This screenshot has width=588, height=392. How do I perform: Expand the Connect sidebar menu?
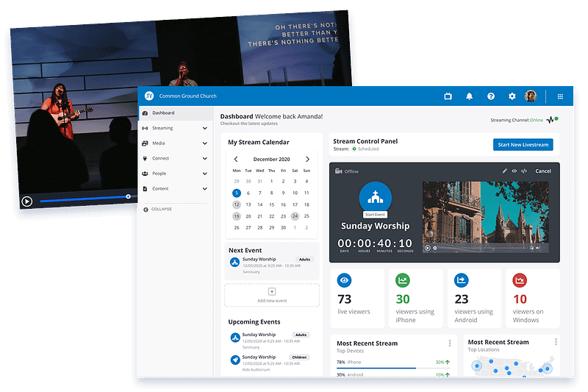pyautogui.click(x=205, y=158)
